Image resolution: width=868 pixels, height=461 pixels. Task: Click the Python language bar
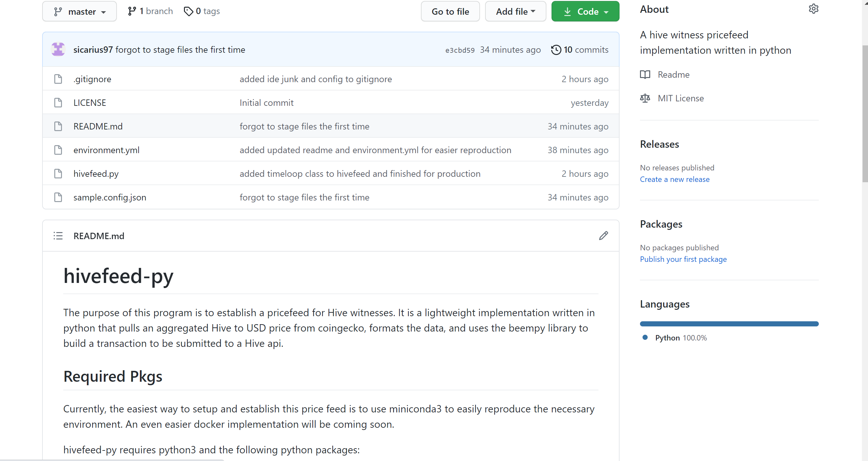(x=729, y=324)
